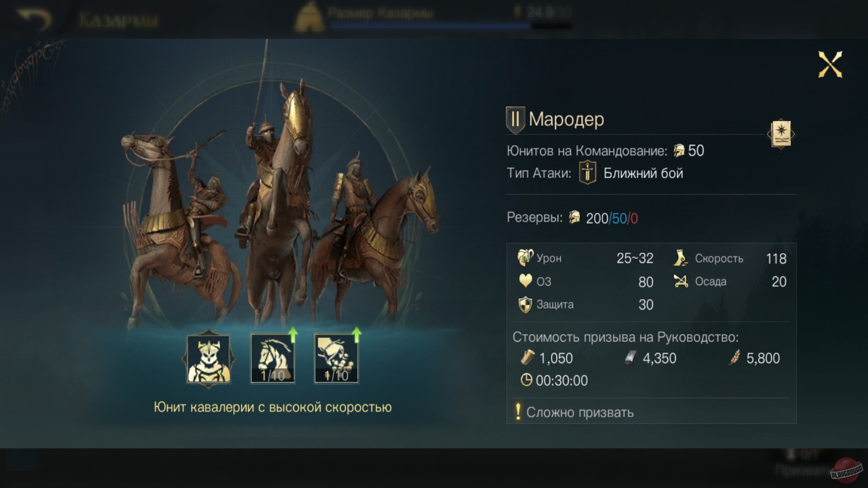Select the horse upgrade skill 1/10
This screenshot has width=868, height=488.
[273, 359]
